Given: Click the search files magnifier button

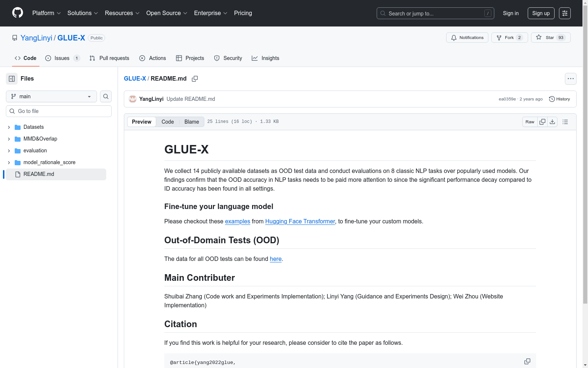Looking at the screenshot, I should (x=106, y=96).
